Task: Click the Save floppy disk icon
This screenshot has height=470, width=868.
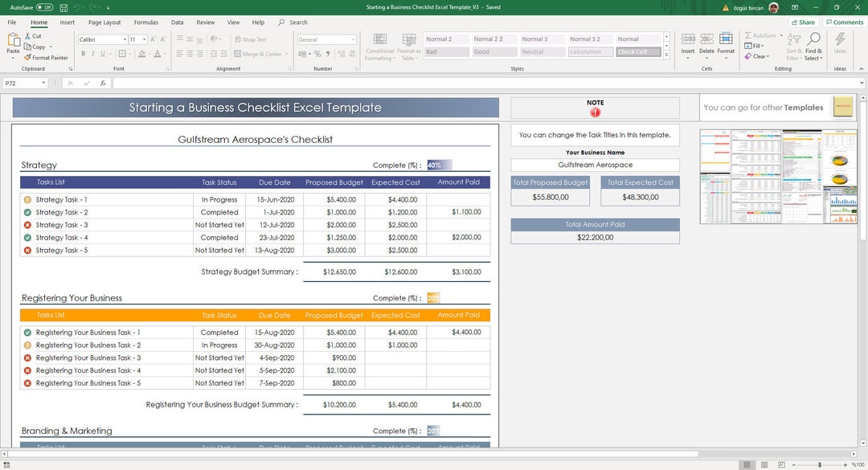Action: pyautogui.click(x=63, y=8)
